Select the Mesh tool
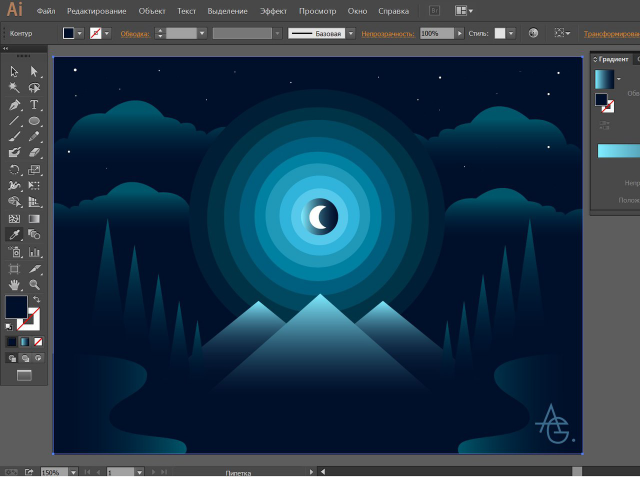Image resolution: width=640 pixels, height=477 pixels. tap(14, 219)
